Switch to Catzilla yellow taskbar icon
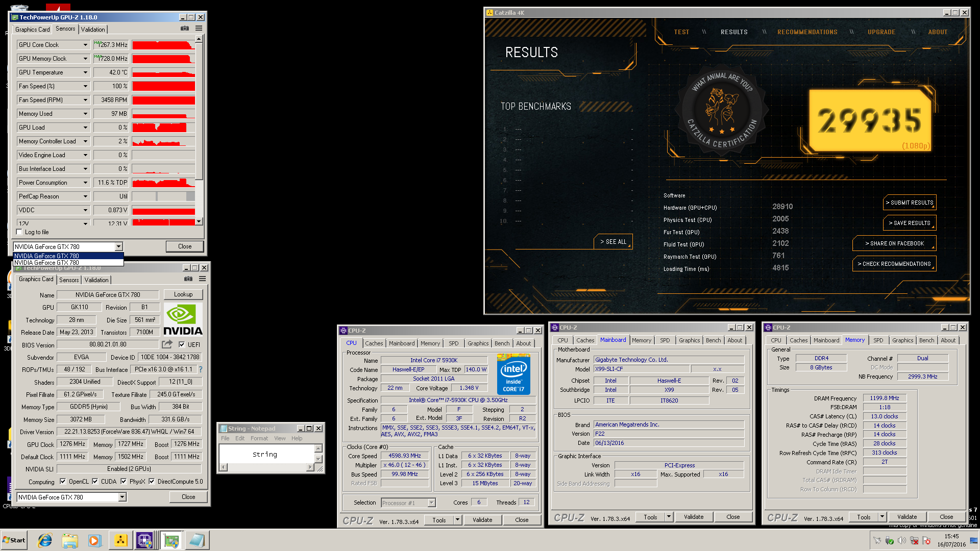The width and height of the screenshot is (980, 551). click(x=120, y=540)
